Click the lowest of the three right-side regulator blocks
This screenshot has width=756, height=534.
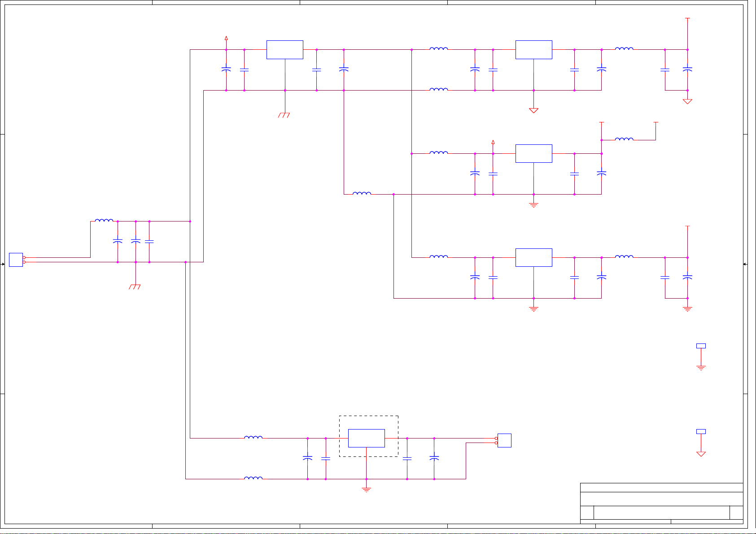pos(534,257)
